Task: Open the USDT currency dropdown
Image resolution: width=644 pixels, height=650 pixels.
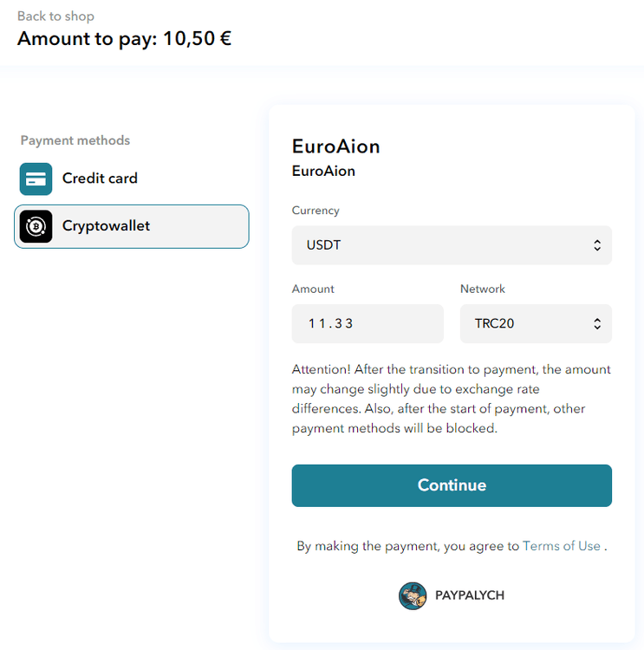Action: pyautogui.click(x=451, y=245)
